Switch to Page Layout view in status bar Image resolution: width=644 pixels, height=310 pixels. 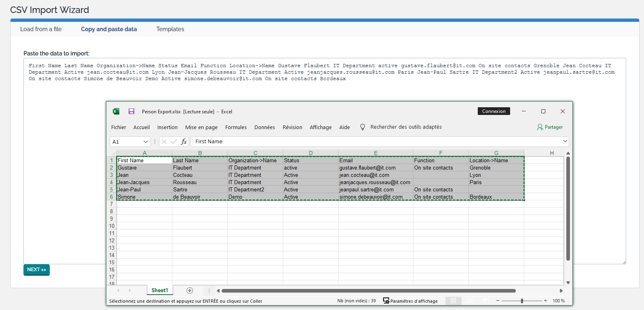click(470, 301)
